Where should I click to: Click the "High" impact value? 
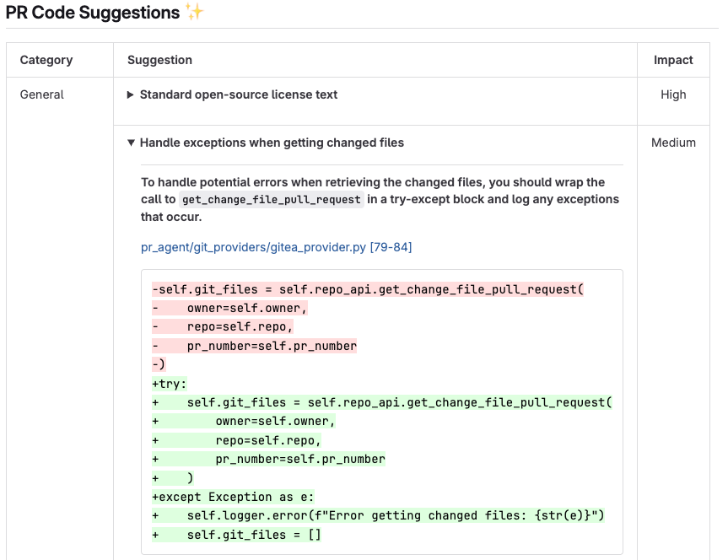[673, 94]
